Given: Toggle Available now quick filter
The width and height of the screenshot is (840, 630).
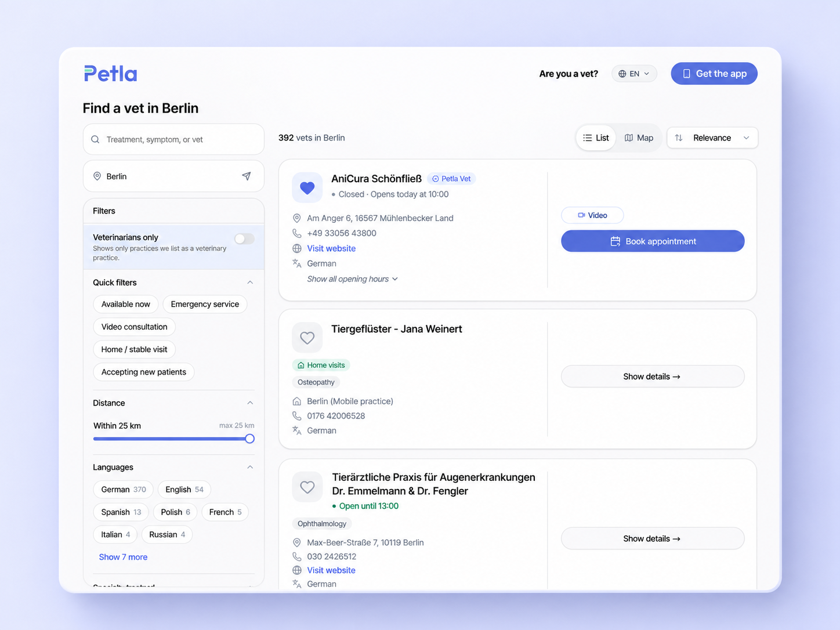Looking at the screenshot, I should point(126,304).
